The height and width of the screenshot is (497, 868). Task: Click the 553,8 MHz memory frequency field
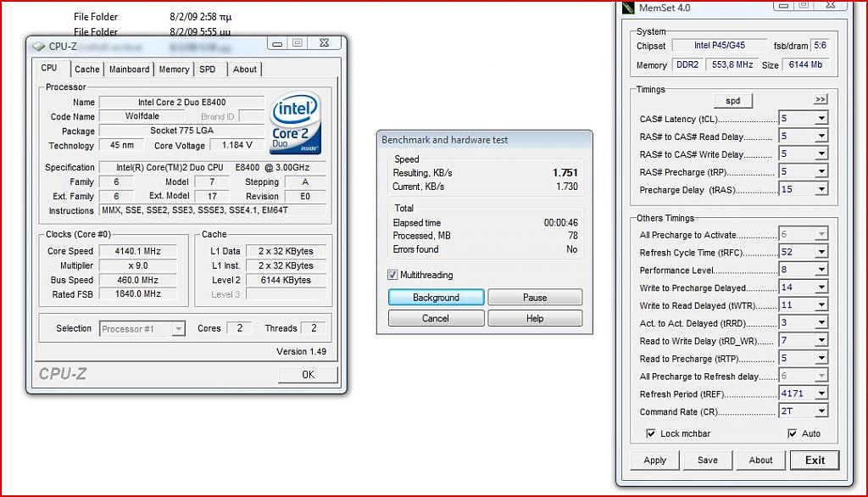coord(732,64)
